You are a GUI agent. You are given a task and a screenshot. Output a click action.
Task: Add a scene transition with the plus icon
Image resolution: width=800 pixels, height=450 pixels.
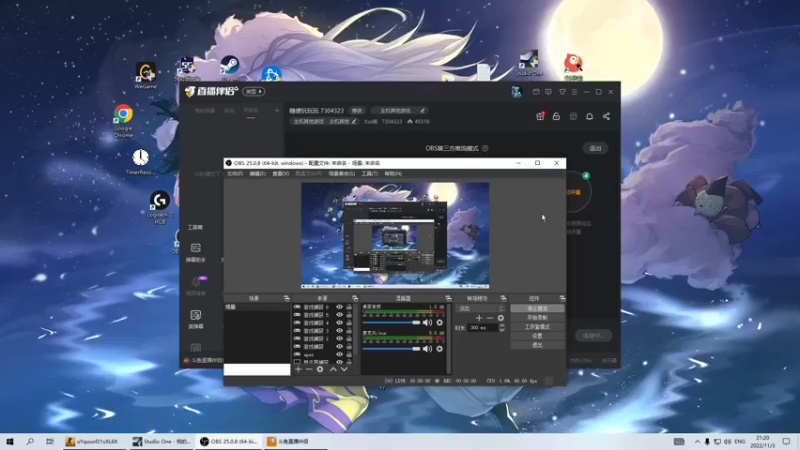(x=479, y=318)
